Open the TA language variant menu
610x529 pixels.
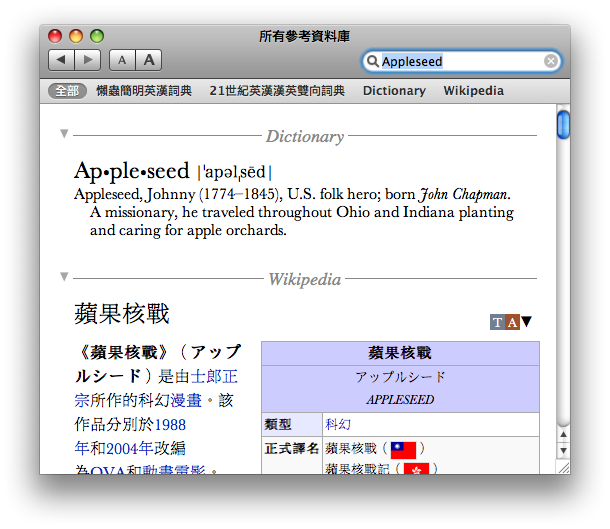[511, 322]
